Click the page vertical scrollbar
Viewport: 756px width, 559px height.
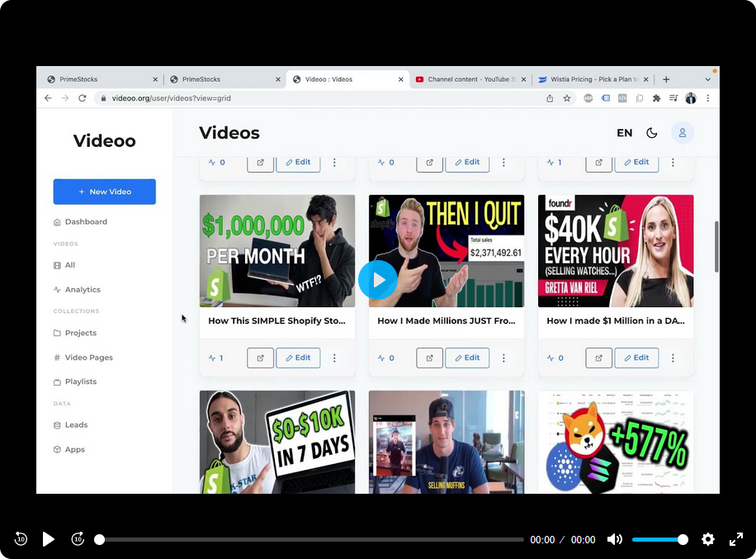point(716,246)
